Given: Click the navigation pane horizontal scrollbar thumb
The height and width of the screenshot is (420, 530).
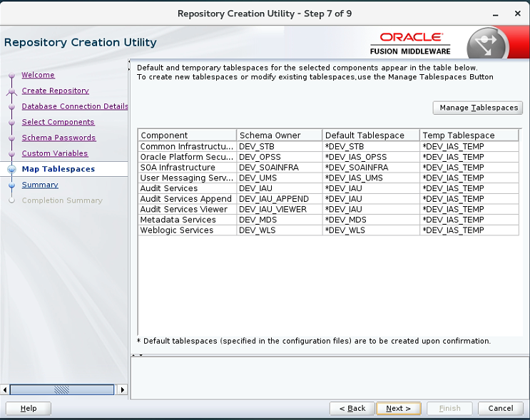Looking at the screenshot, I should (62, 389).
